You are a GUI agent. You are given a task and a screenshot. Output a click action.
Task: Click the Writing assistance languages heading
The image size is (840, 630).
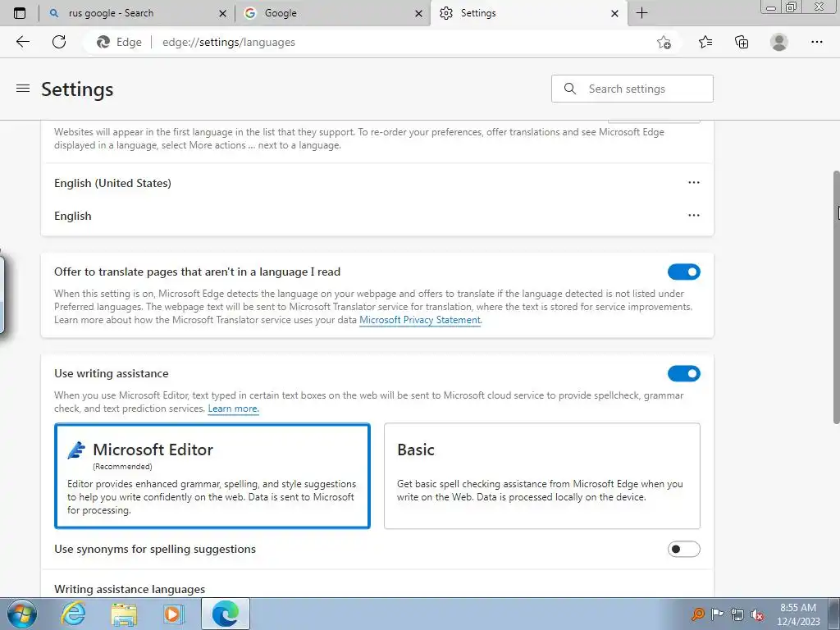[x=130, y=589]
